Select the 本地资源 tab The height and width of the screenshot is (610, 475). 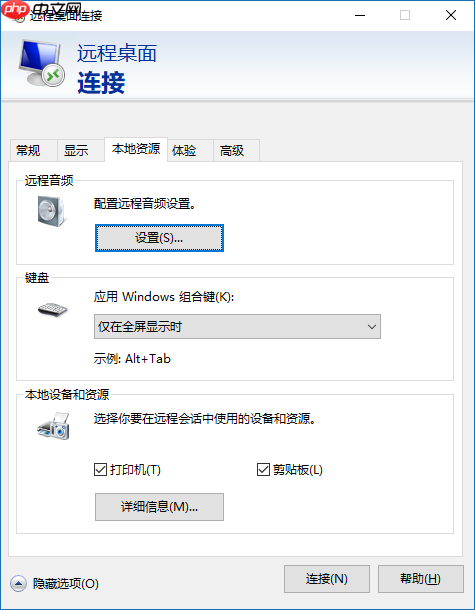(x=136, y=149)
